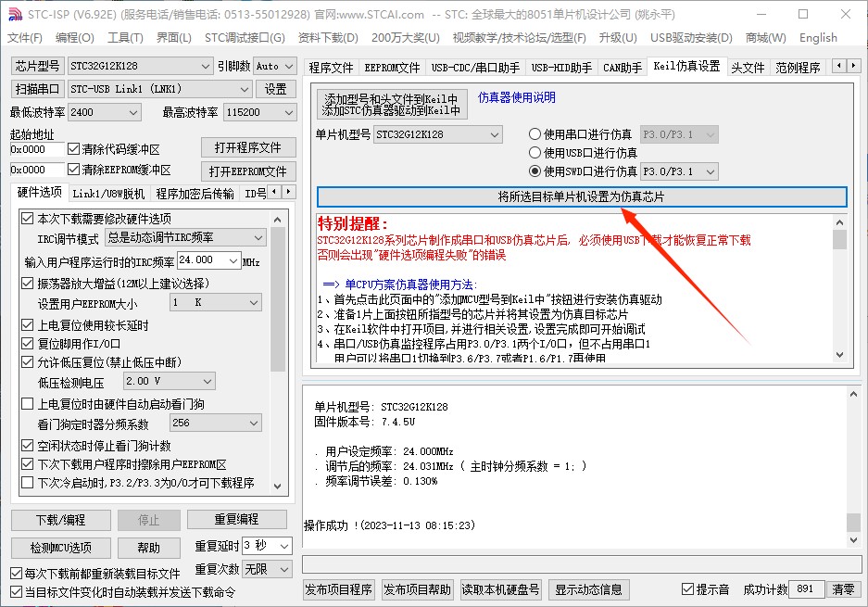This screenshot has height=607, width=868.
Task: Open 单片机型号 dropdown in Keil仿真设置
Action: click(438, 134)
